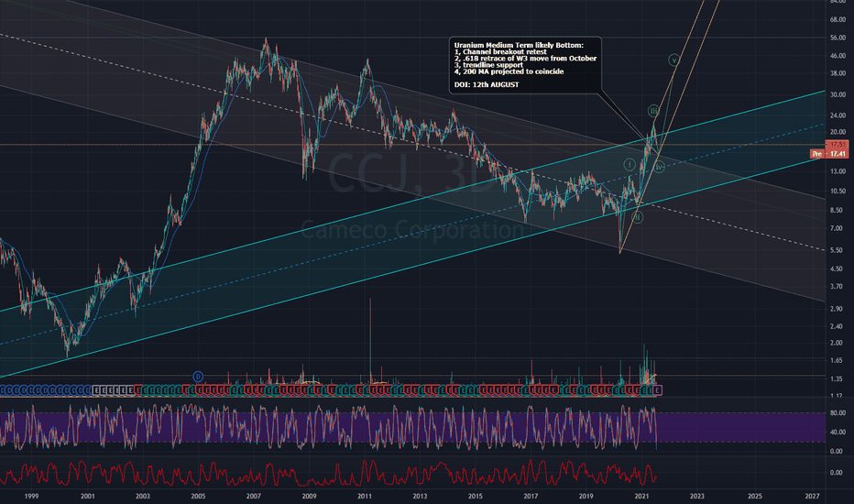The width and height of the screenshot is (854, 504).
Task: Click '200 MA projected to coincide' line
Action: 513,71
